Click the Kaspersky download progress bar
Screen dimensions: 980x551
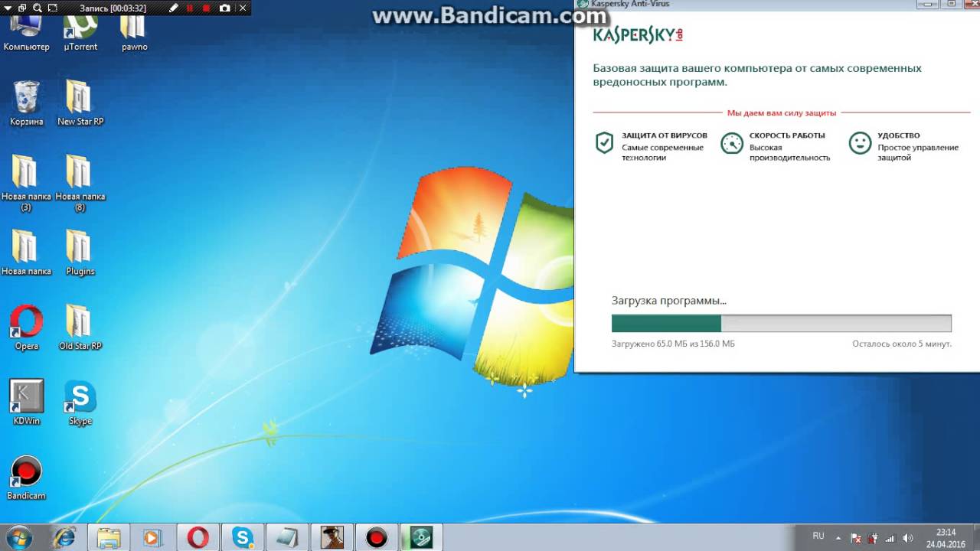point(782,323)
